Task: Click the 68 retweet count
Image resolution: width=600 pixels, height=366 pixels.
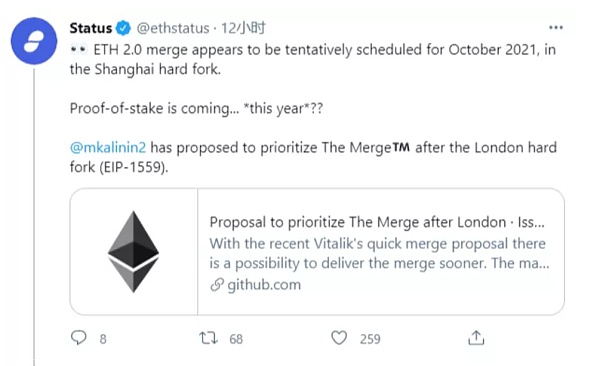Action: [236, 339]
